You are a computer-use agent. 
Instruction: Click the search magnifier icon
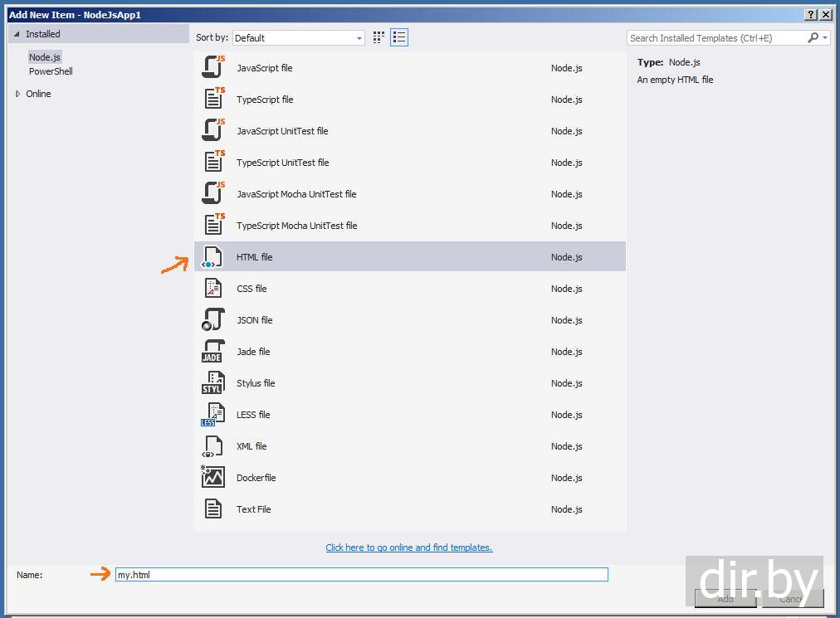[813, 37]
